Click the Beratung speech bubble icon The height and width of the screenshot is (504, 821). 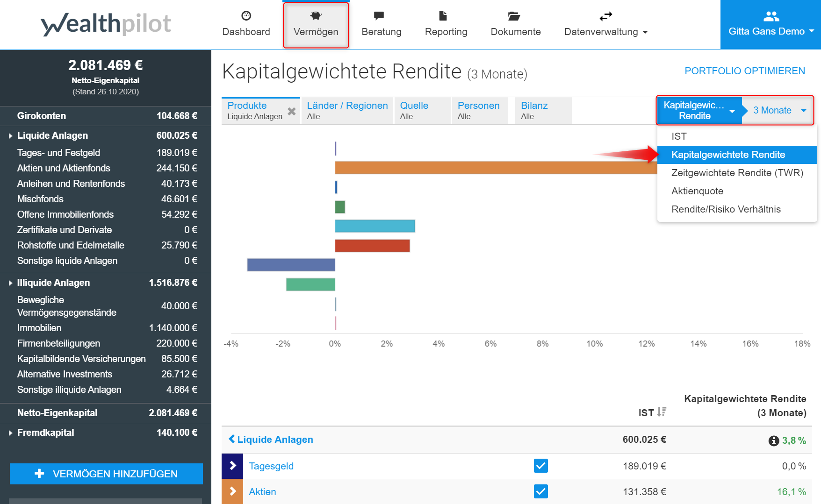click(x=379, y=16)
